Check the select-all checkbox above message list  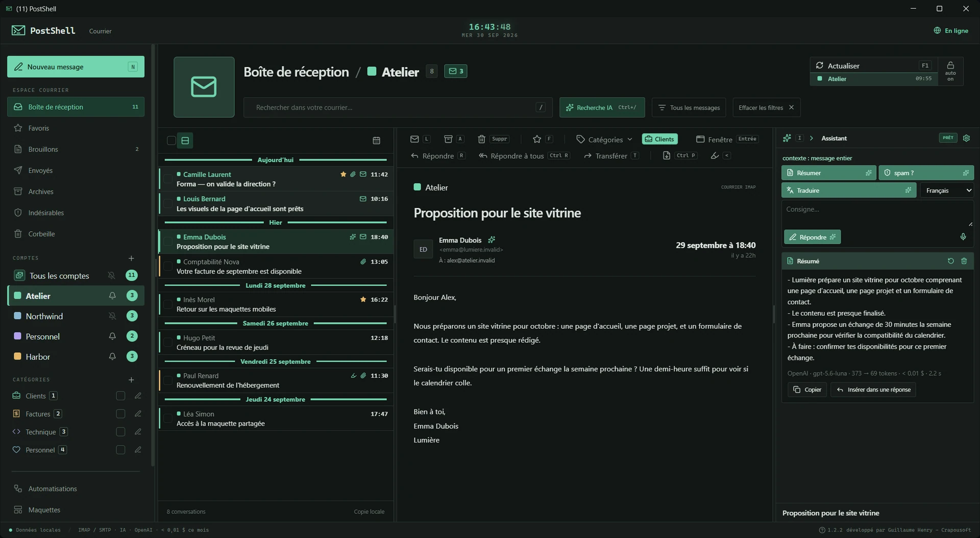point(171,140)
